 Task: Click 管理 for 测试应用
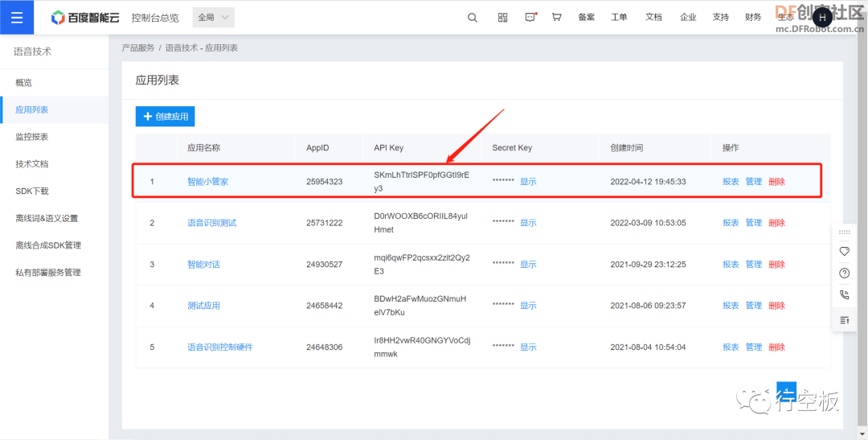(753, 306)
